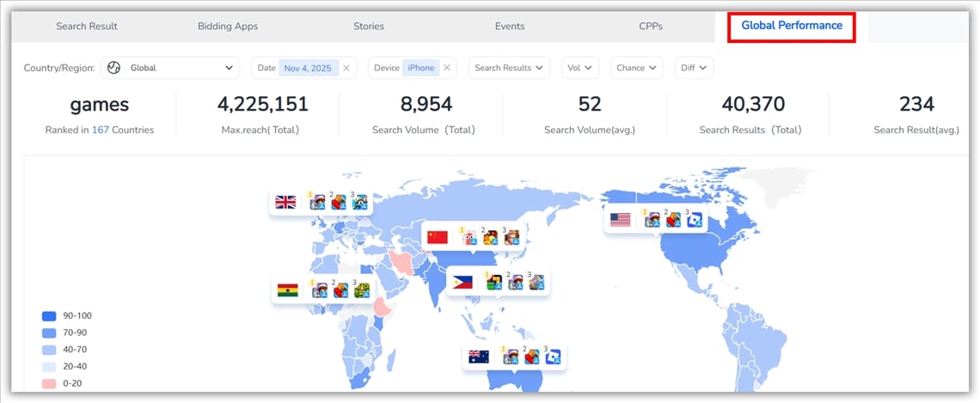The width and height of the screenshot is (980, 403).
Task: Click the 8,954 Search Volume total
Action: coord(426,104)
